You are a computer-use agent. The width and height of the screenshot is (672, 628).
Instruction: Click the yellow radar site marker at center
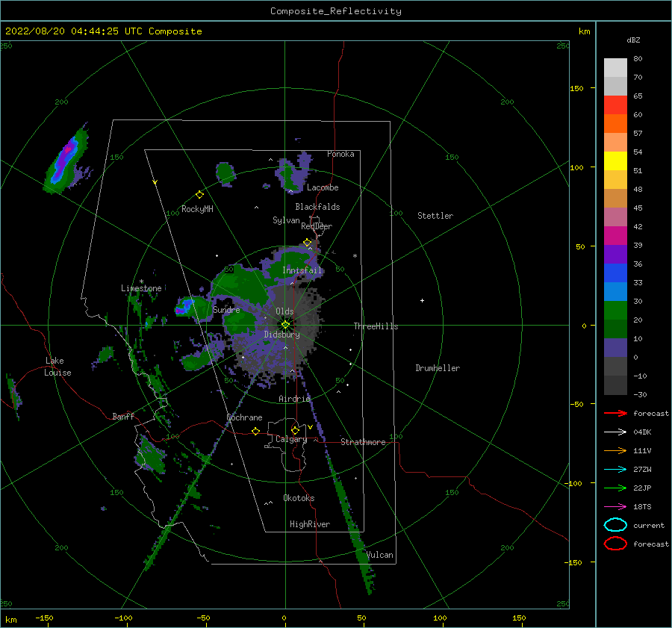(285, 325)
